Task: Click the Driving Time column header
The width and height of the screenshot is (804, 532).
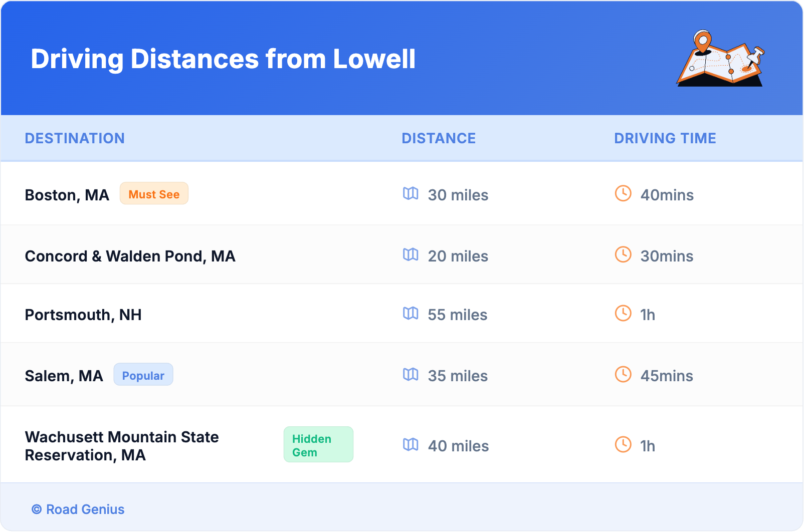Action: coord(665,138)
